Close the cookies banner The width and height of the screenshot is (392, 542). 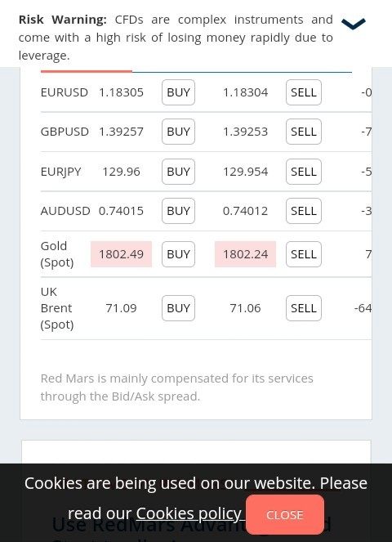(285, 515)
